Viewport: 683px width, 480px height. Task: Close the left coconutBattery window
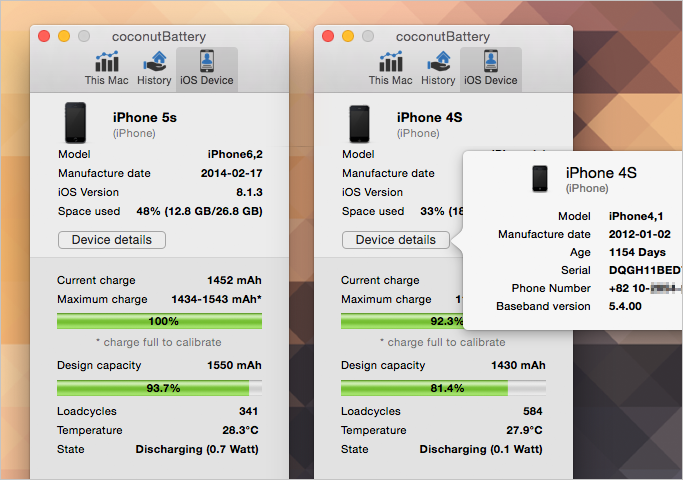point(44,36)
